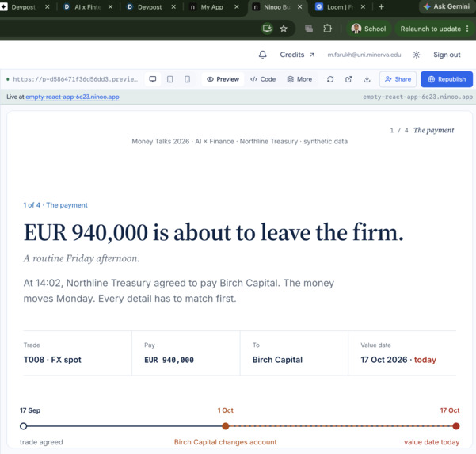
Task: Click the T008 · FX spot trade value
Action: [x=52, y=360]
